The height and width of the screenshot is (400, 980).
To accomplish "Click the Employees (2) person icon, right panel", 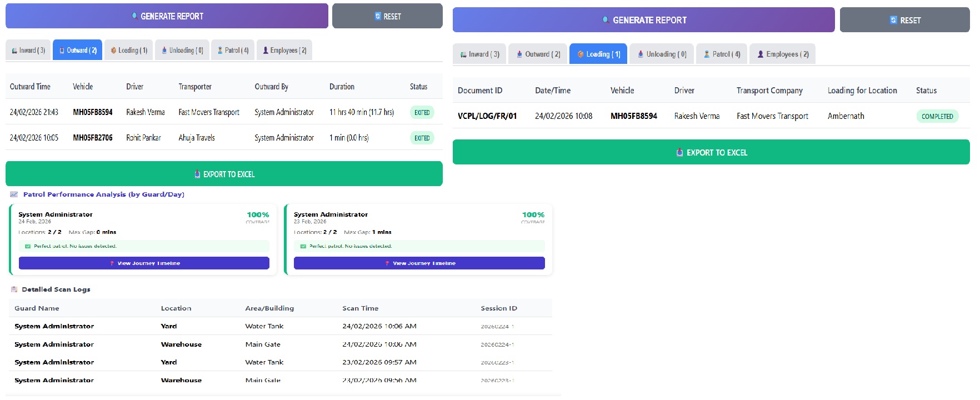I will (x=761, y=54).
